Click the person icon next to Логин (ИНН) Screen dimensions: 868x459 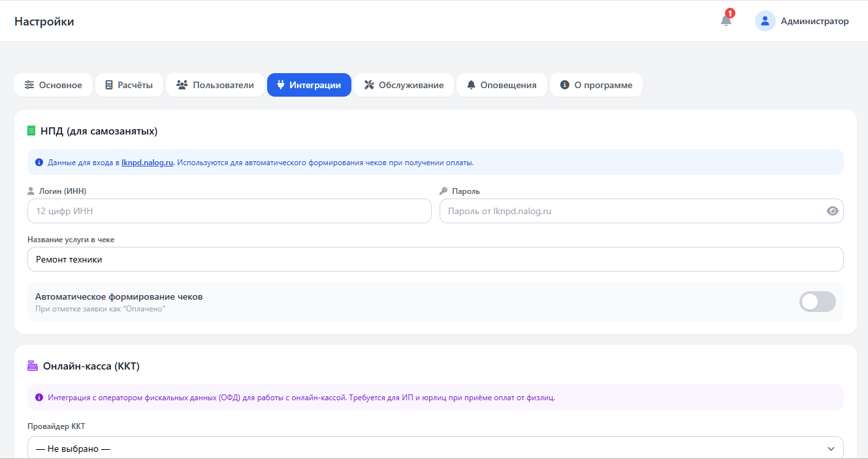tap(31, 191)
